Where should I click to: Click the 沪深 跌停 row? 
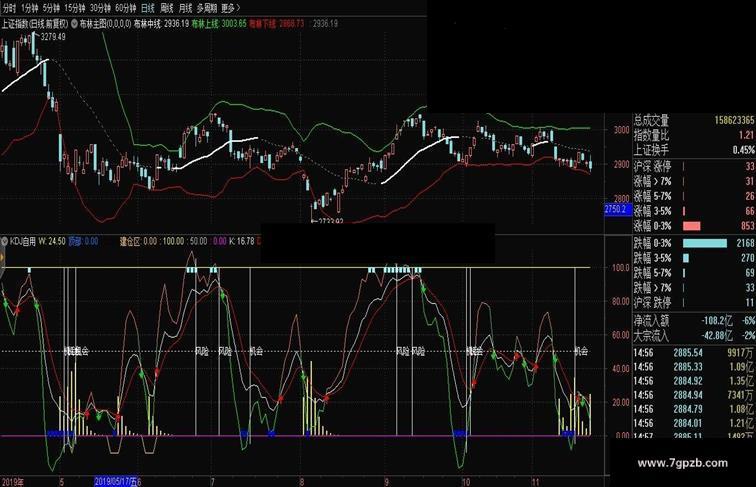[x=694, y=303]
